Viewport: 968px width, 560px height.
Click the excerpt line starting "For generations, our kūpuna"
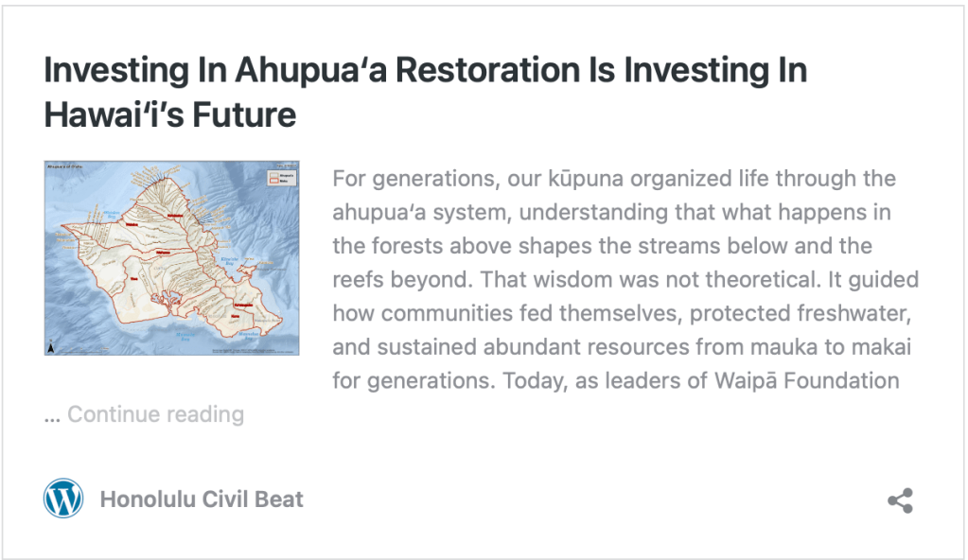(x=614, y=179)
